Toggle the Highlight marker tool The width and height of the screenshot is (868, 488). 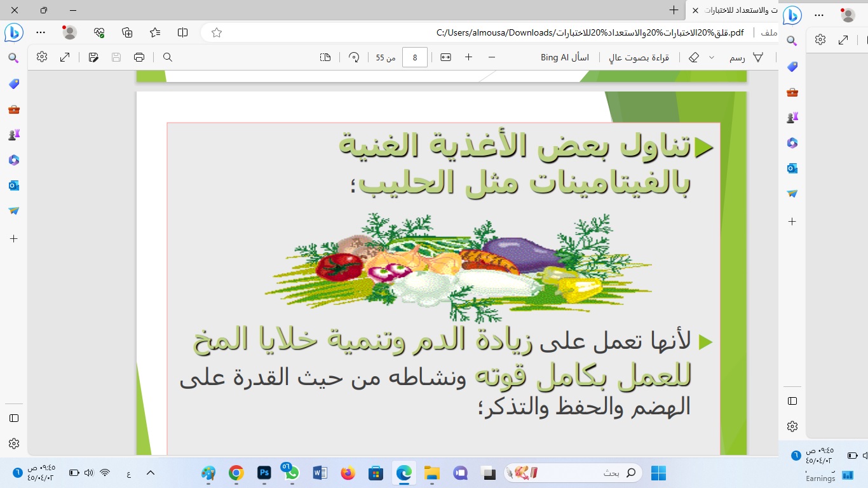758,57
